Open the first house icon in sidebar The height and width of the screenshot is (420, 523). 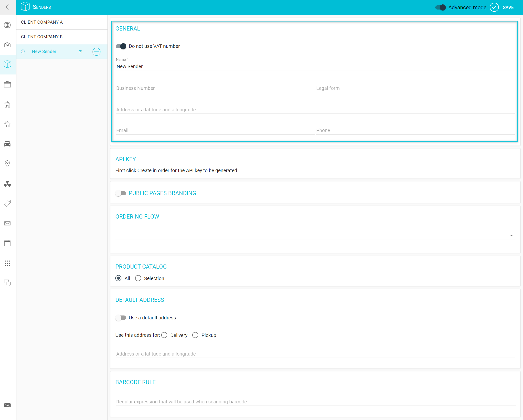(8, 104)
